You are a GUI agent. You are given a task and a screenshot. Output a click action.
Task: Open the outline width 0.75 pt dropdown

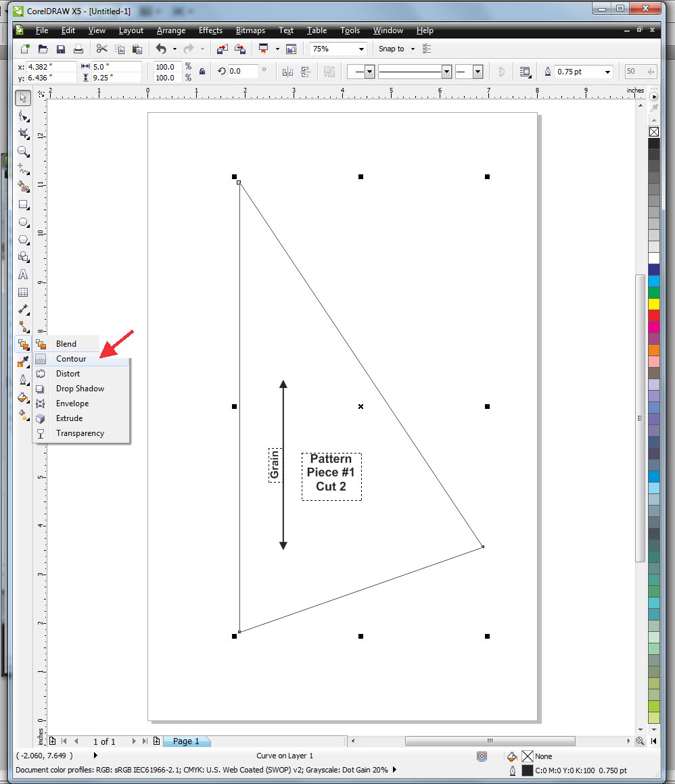tap(607, 72)
